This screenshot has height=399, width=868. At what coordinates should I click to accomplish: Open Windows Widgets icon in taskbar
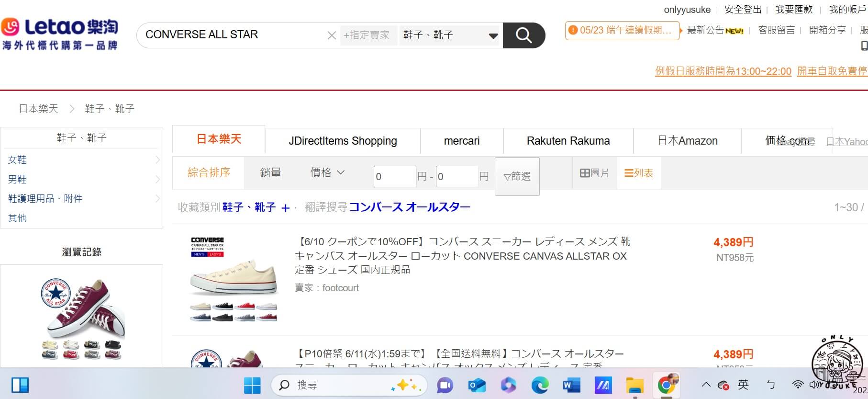(20, 385)
